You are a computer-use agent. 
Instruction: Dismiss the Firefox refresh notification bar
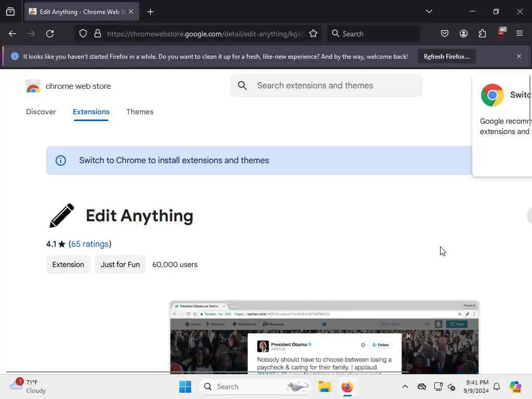[x=519, y=56]
